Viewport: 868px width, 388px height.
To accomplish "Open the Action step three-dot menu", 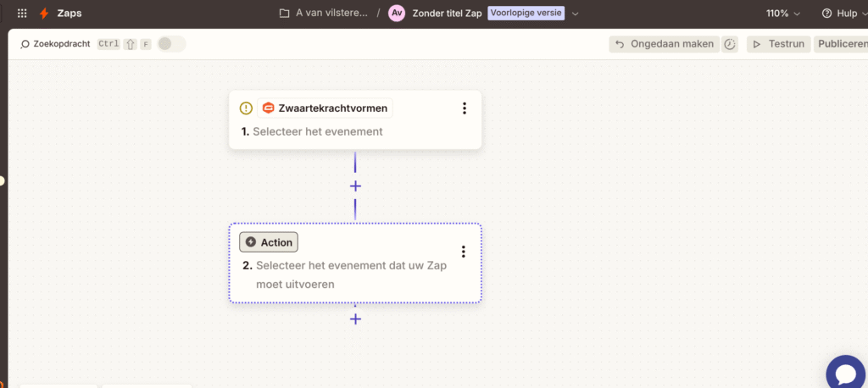I will point(464,252).
